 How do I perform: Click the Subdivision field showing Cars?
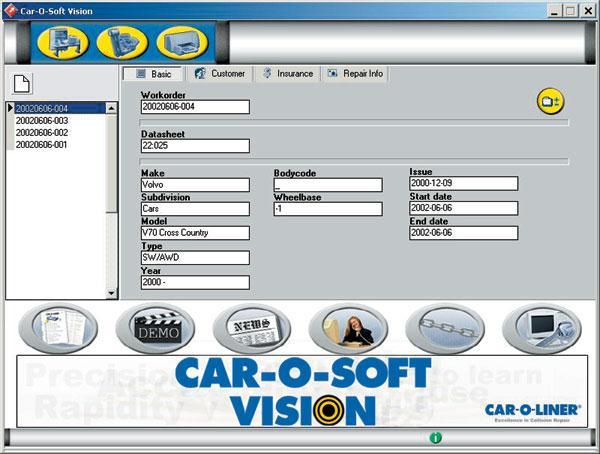pos(195,209)
